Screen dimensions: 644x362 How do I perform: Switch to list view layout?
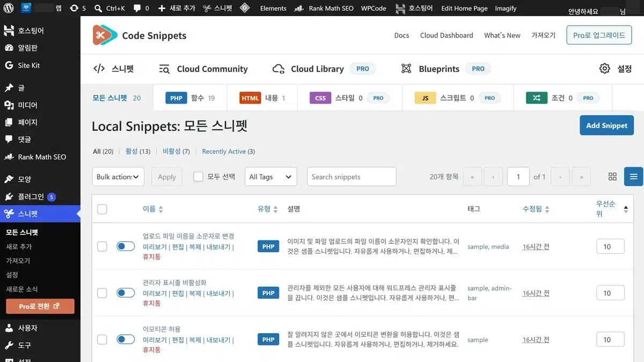633,177
